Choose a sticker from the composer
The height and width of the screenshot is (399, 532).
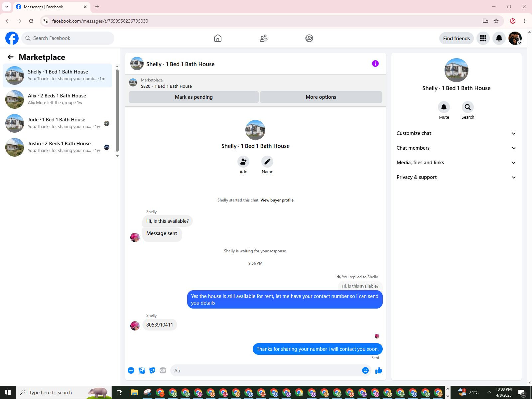click(152, 370)
